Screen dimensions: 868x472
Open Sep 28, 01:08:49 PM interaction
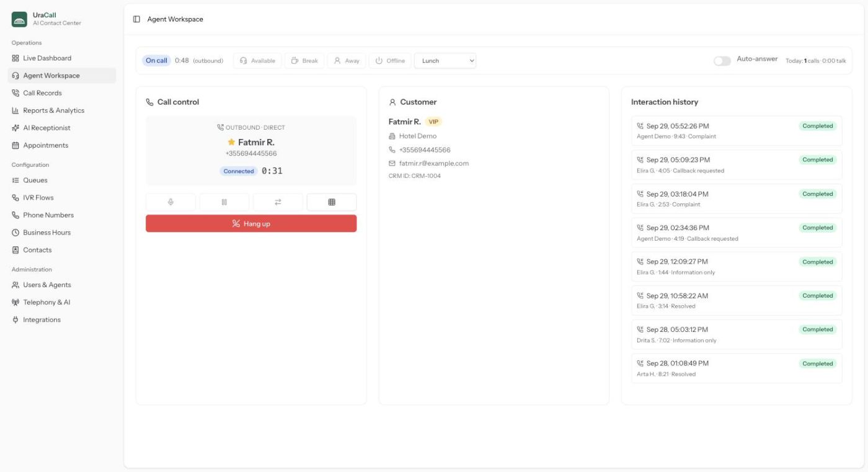tap(737, 368)
